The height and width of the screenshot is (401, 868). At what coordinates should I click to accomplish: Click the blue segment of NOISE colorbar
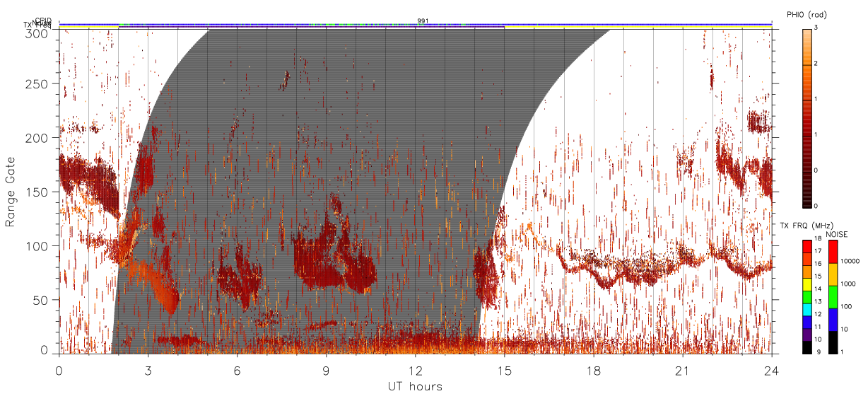(833, 320)
